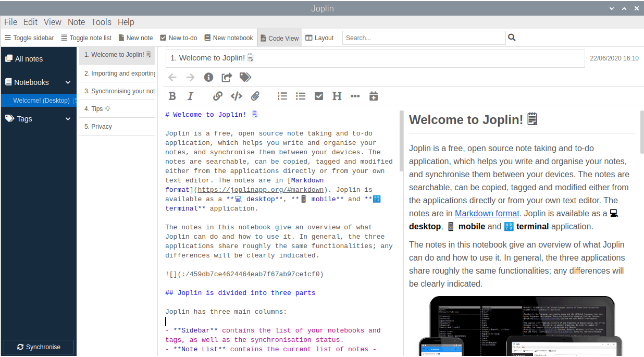Screen dimensions: 644x357
Task: Click 'Welcome to Joplin!' preview heading
Action: point(473,119)
